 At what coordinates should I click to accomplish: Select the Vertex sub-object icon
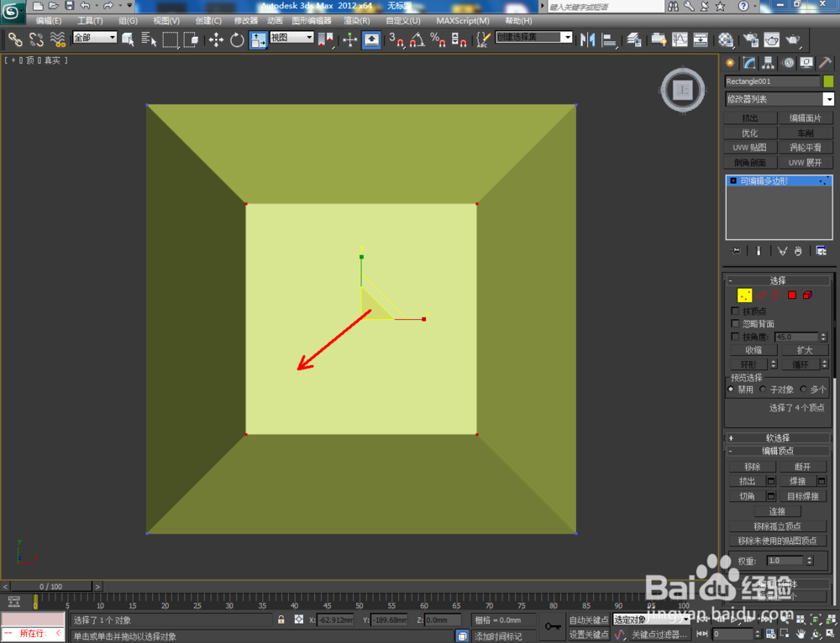pos(744,295)
